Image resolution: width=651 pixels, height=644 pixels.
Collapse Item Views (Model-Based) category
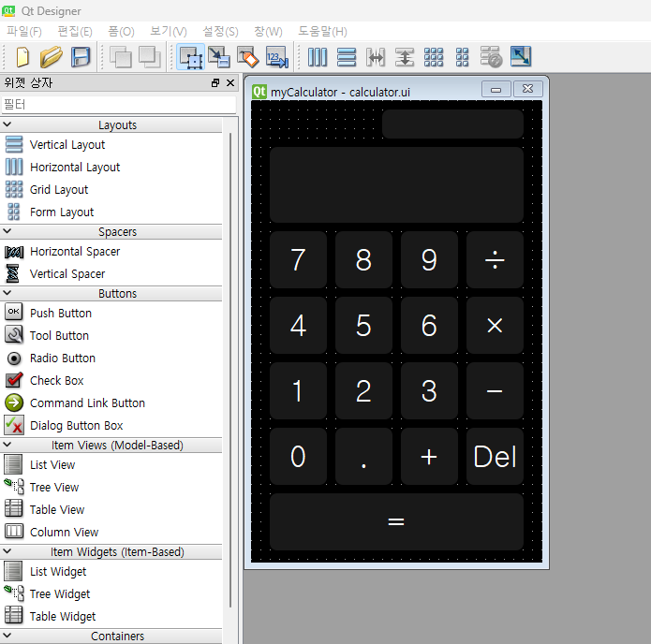pyautogui.click(x=7, y=445)
